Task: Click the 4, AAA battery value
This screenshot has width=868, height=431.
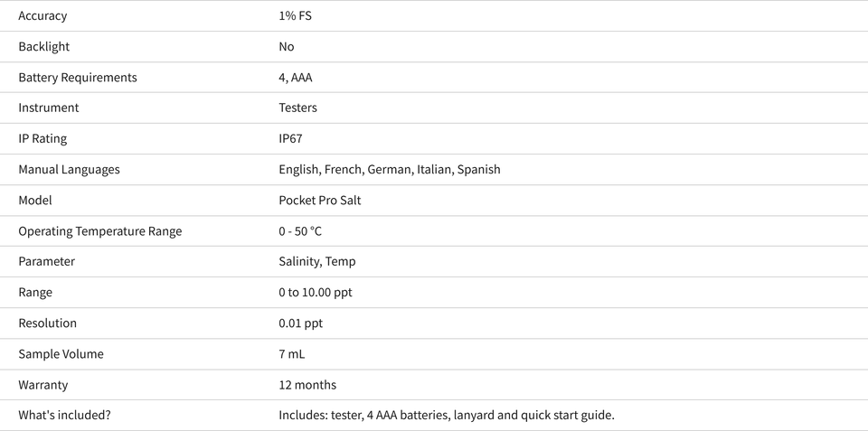Action: click(296, 78)
